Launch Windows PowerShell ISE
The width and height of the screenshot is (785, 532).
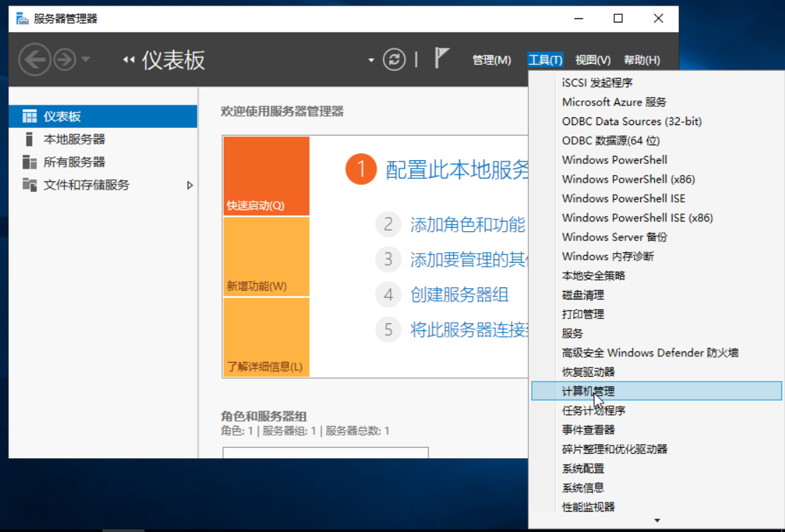[656, 198]
